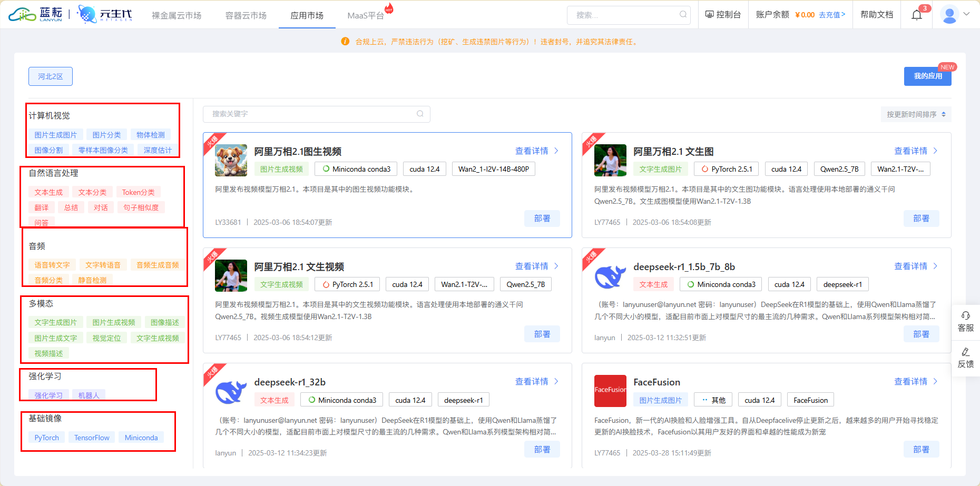Image resolution: width=980 pixels, height=486 pixels.
Task: Filter by 图片生成图片 under 计算机视觉
Action: point(55,135)
